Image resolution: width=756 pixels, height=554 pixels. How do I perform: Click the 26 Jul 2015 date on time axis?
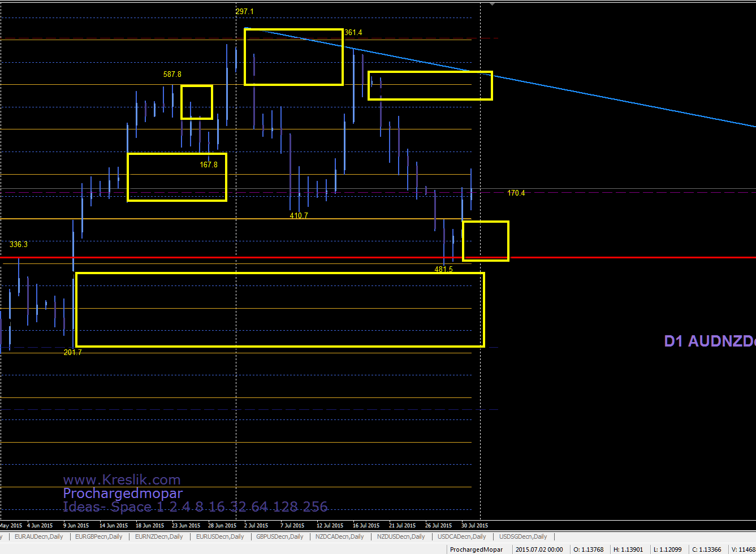pos(439,526)
